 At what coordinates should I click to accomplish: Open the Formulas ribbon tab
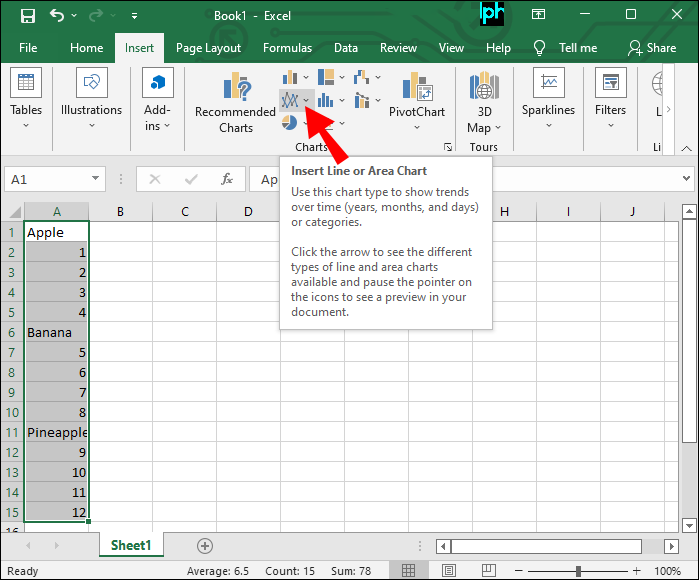point(287,47)
